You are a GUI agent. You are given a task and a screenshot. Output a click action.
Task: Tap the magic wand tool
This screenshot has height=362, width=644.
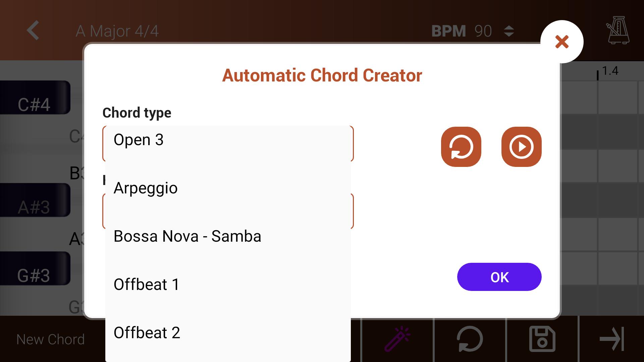click(397, 339)
